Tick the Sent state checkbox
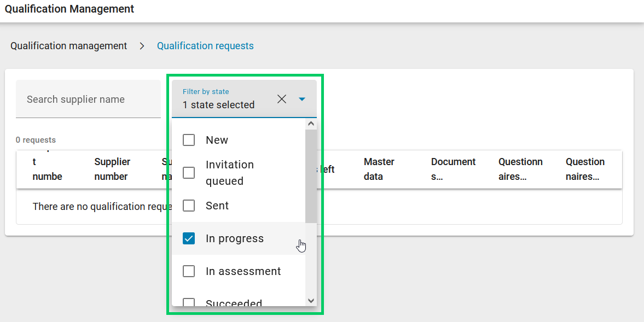 [x=189, y=206]
